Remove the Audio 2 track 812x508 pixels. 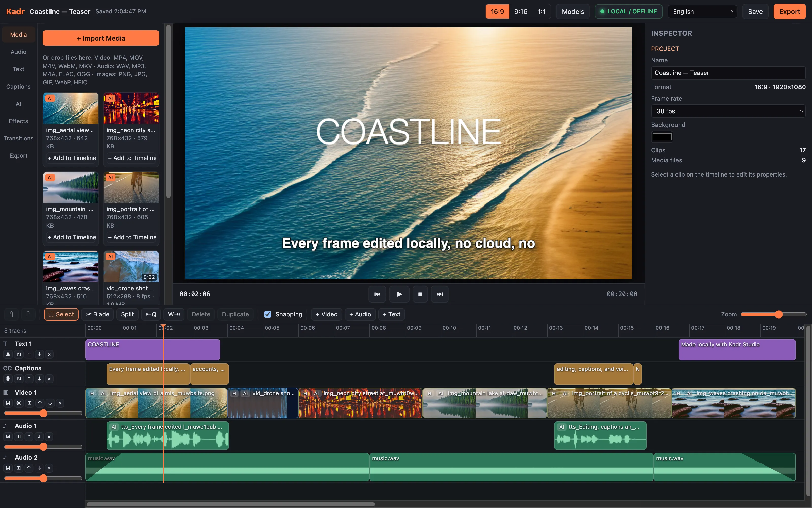[49, 468]
